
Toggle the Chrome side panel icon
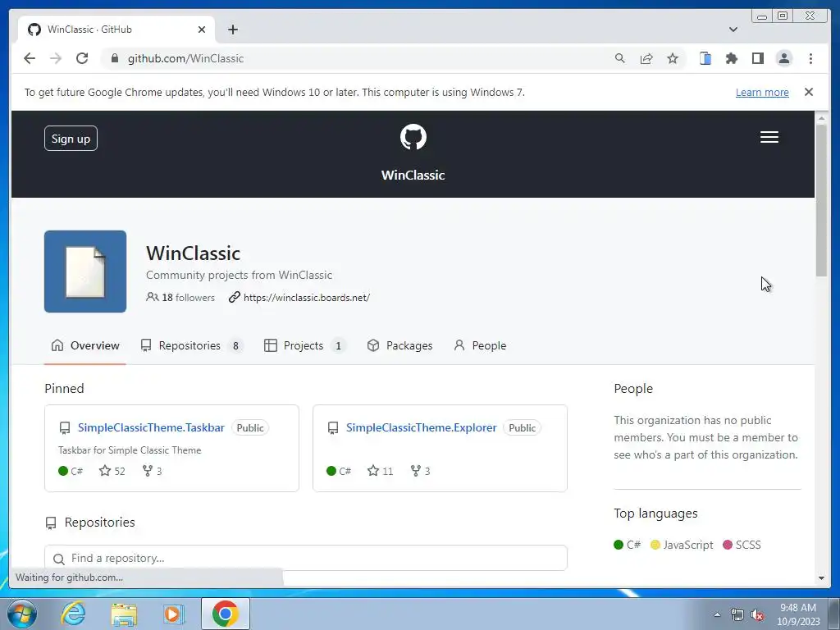point(757,58)
